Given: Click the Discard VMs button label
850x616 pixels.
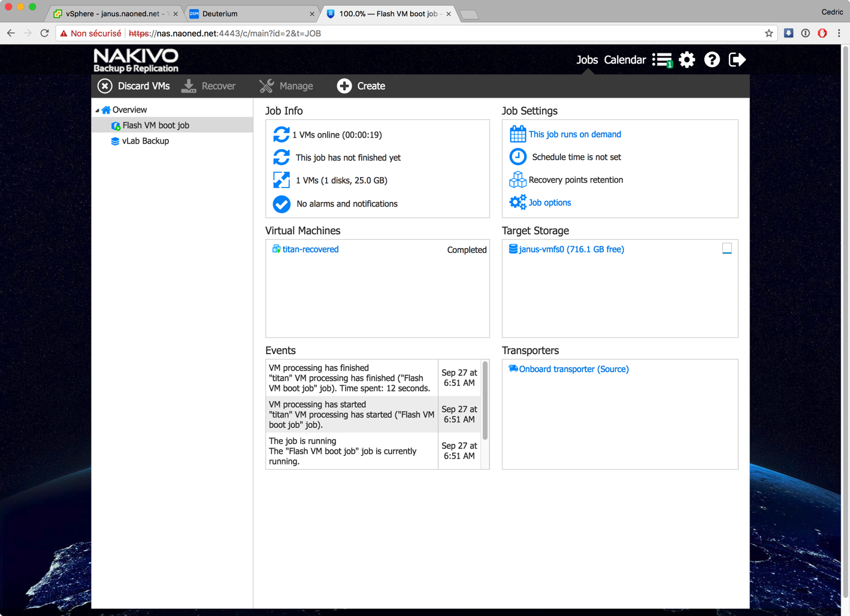Looking at the screenshot, I should coord(144,86).
